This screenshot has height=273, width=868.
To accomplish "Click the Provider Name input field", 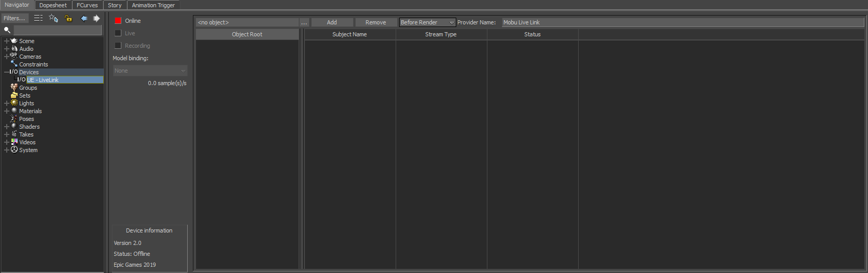I will [x=682, y=22].
